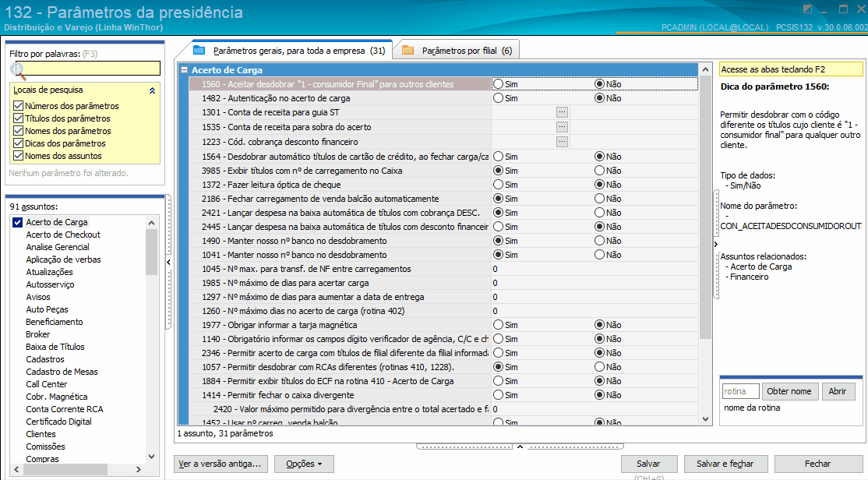Open lookup button for Conta de receita para guia ST
The image size is (868, 480).
click(562, 112)
